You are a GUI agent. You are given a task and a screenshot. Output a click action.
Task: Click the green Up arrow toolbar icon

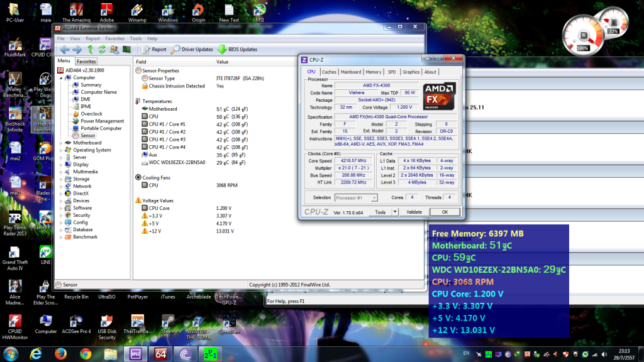tap(91, 49)
